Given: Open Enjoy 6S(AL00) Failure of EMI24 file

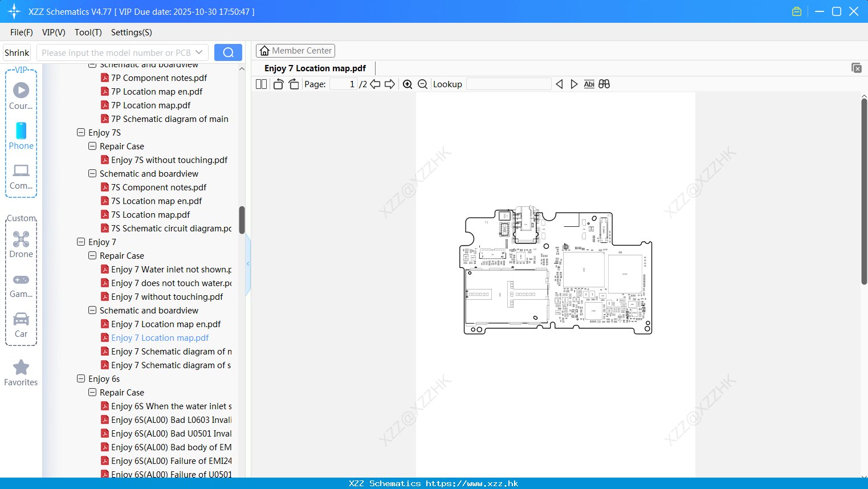Looking at the screenshot, I should click(x=171, y=461).
